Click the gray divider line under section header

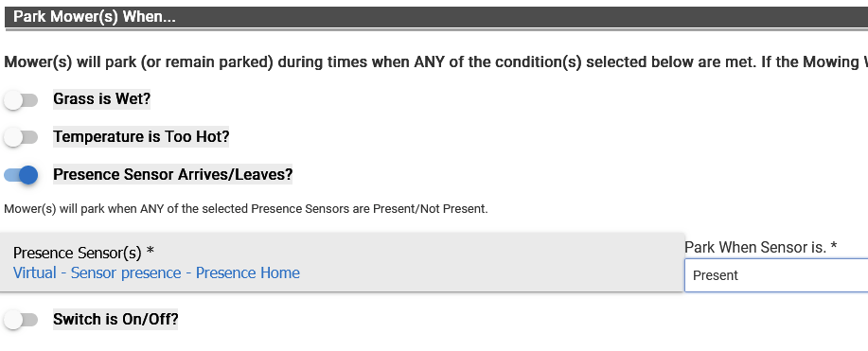tap(436, 29)
